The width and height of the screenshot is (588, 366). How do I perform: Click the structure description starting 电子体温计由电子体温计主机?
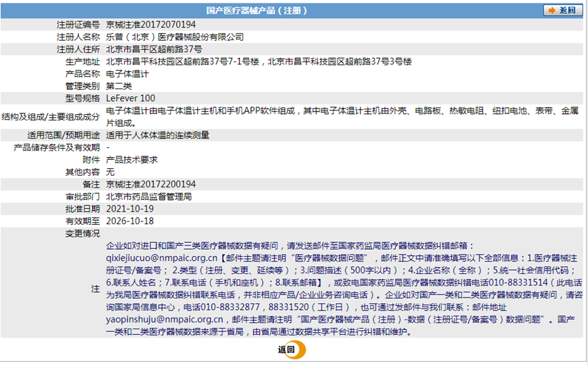[342, 117]
